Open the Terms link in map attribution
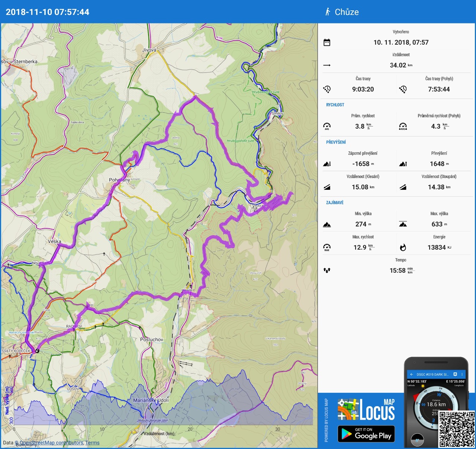 92,443
